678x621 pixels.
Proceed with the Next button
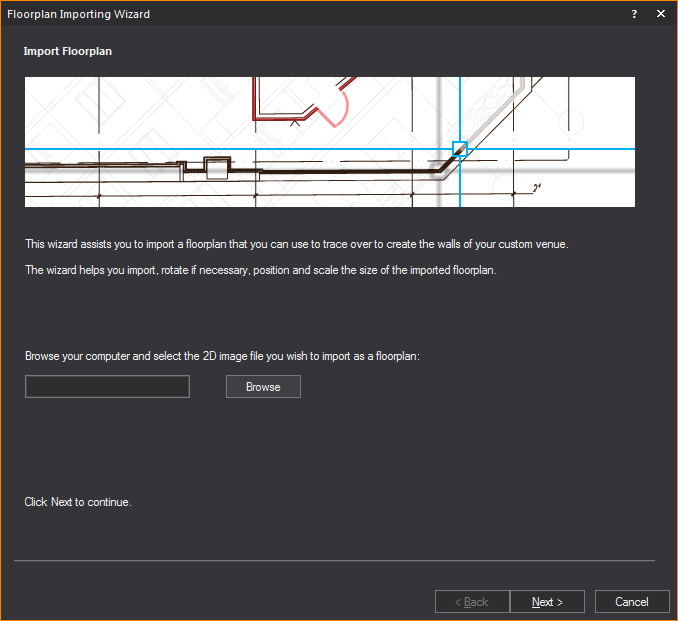click(547, 602)
